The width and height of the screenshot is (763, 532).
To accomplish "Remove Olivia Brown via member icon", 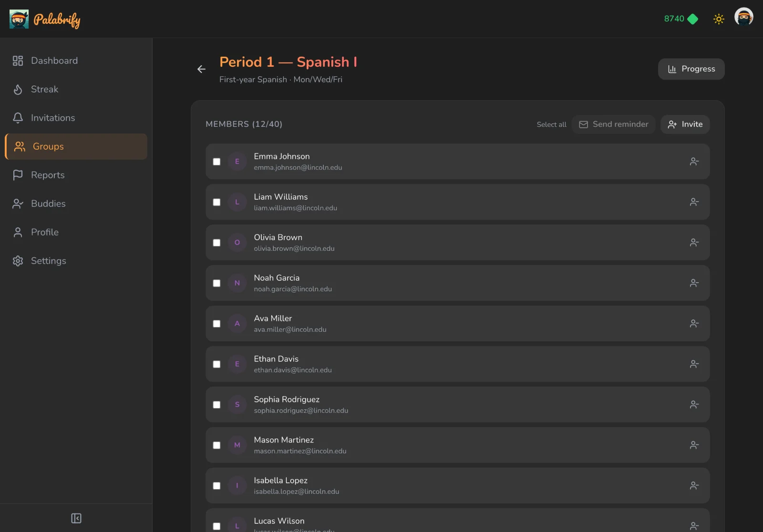I will point(694,243).
